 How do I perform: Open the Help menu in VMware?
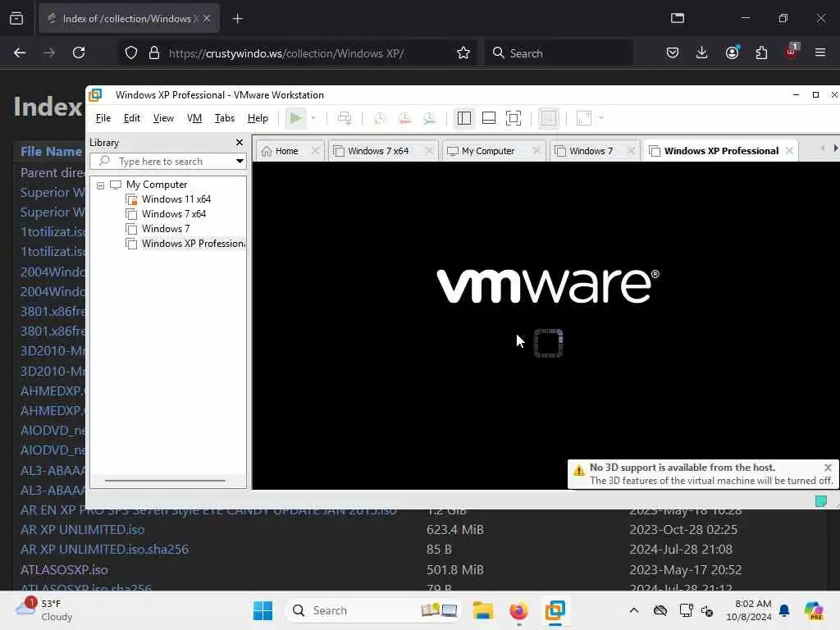point(258,118)
